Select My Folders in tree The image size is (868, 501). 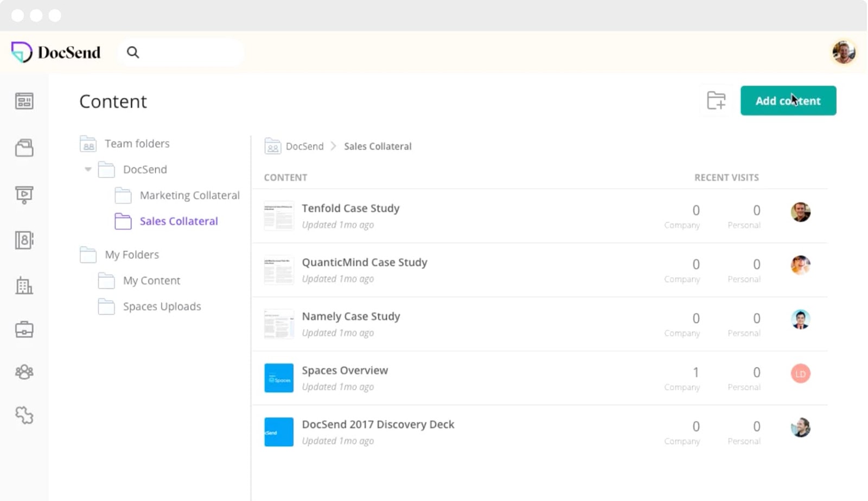point(132,255)
